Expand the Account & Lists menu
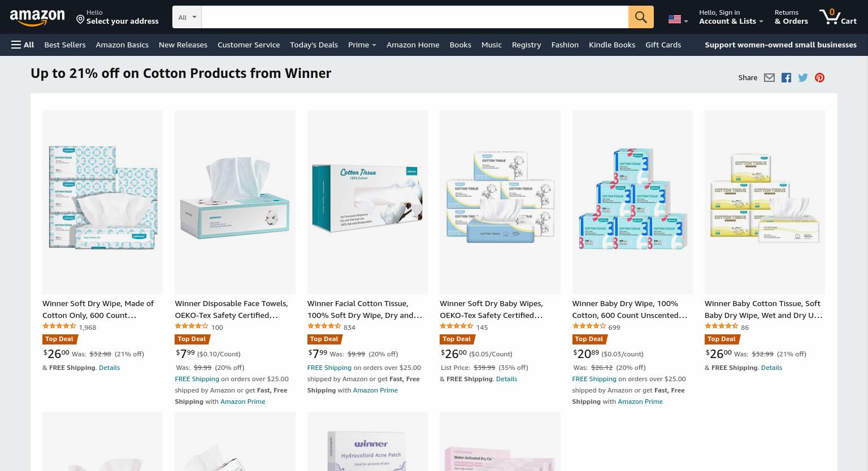Image resolution: width=868 pixels, height=471 pixels. (731, 17)
